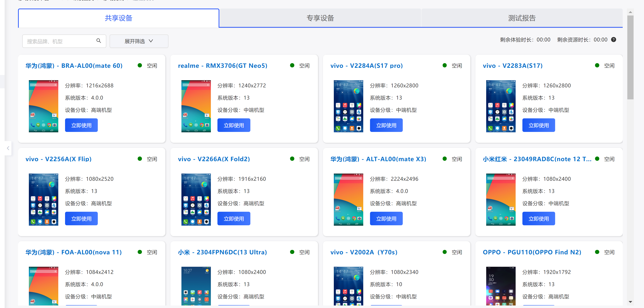This screenshot has width=644, height=308.
Task: Expand the 展开筛选 filter dropdown
Action: 139,41
